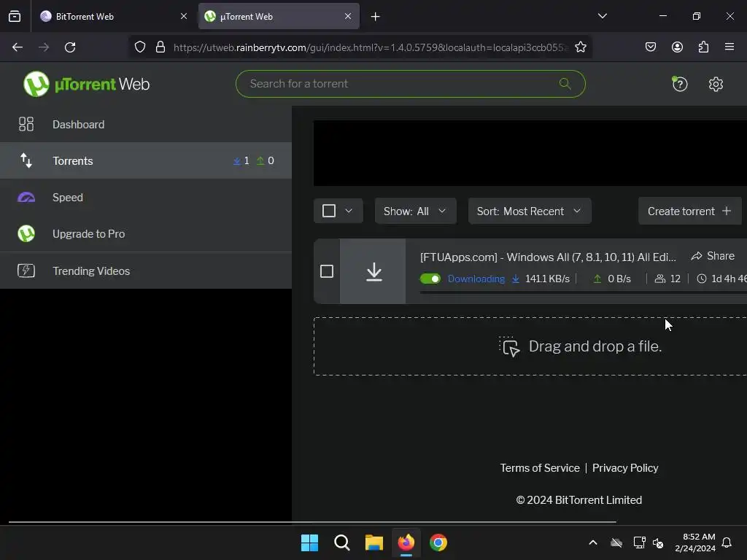
Task: Click the padlock site info icon
Action: pos(160,47)
